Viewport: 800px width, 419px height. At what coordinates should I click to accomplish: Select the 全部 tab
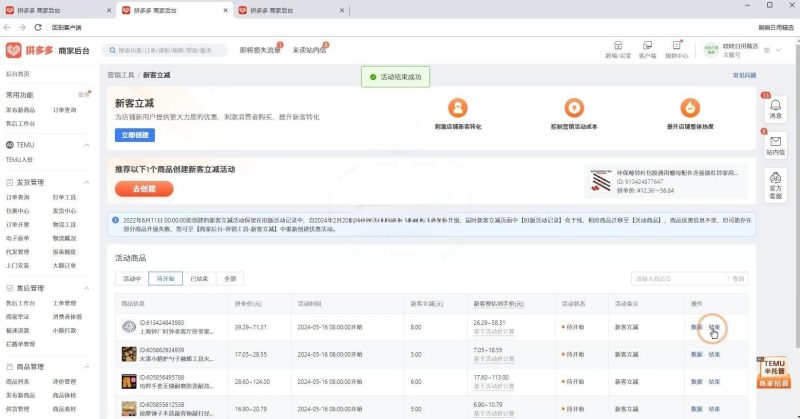coord(230,278)
